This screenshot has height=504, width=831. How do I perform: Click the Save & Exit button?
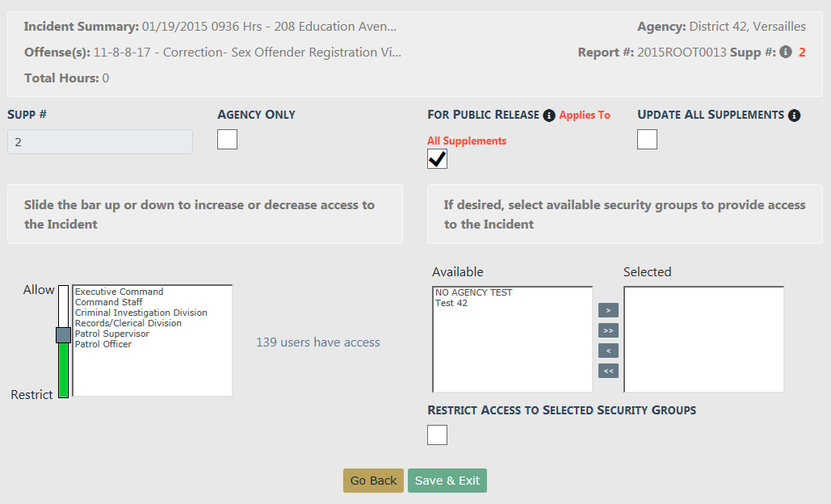447,481
